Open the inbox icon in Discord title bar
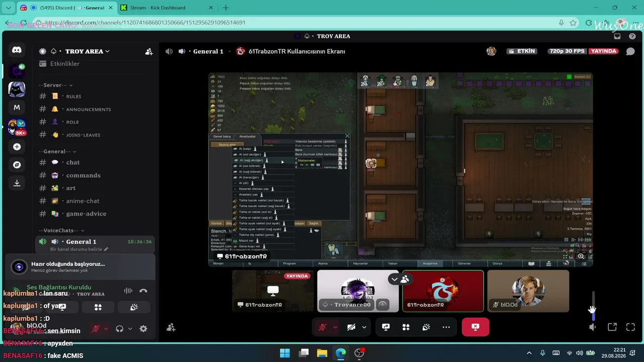Screen dimensions: 644x362 tap(617, 36)
